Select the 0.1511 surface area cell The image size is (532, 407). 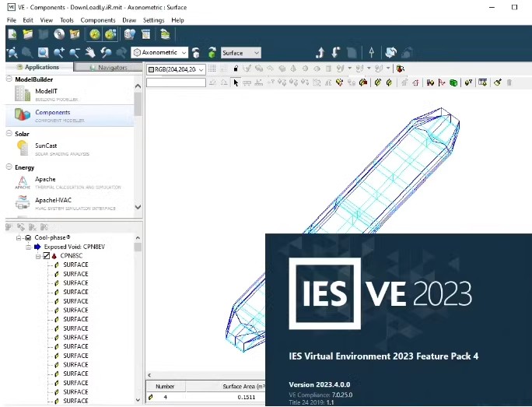pyautogui.click(x=247, y=397)
